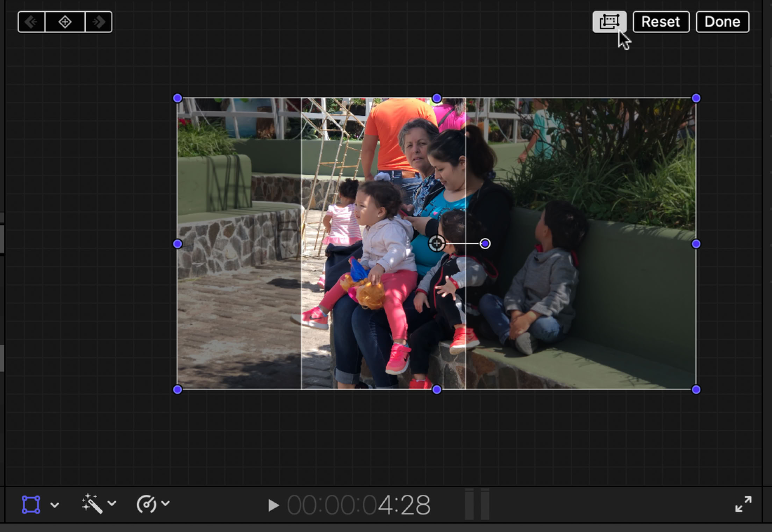Click the rotation handle beside anchor
The image size is (772, 532).
point(485,244)
